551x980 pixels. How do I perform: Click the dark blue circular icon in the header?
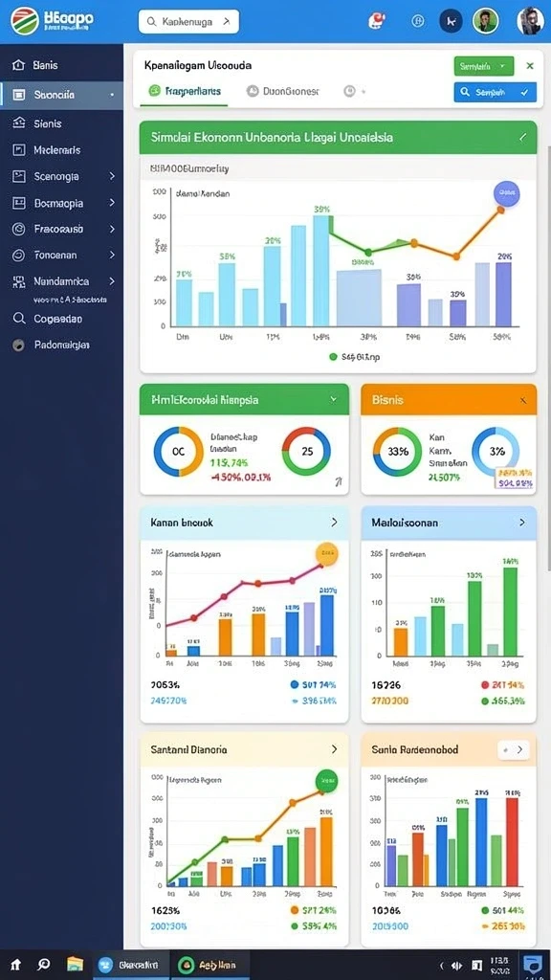coord(452,21)
